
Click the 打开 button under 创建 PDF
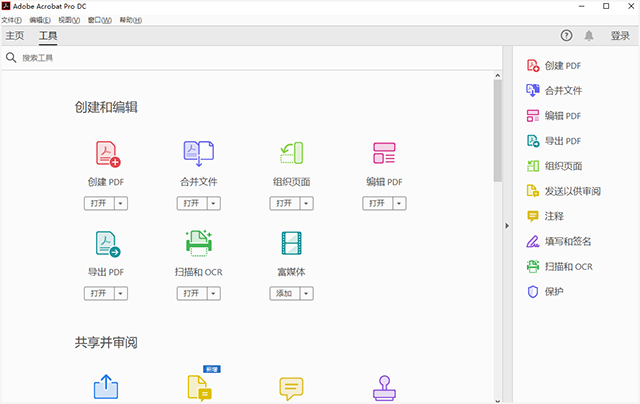coord(99,203)
